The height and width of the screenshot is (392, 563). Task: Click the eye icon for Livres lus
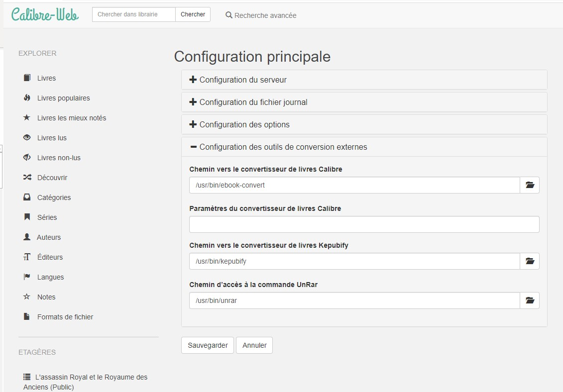tap(27, 138)
